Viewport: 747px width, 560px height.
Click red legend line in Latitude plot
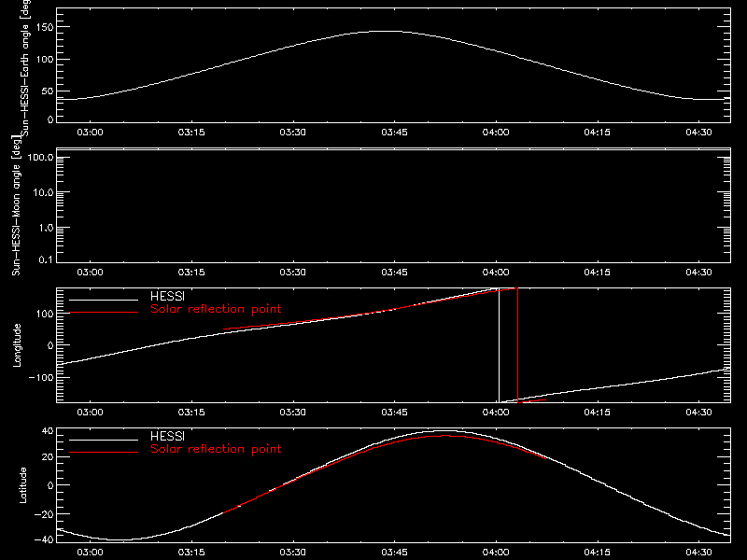[x=104, y=452]
